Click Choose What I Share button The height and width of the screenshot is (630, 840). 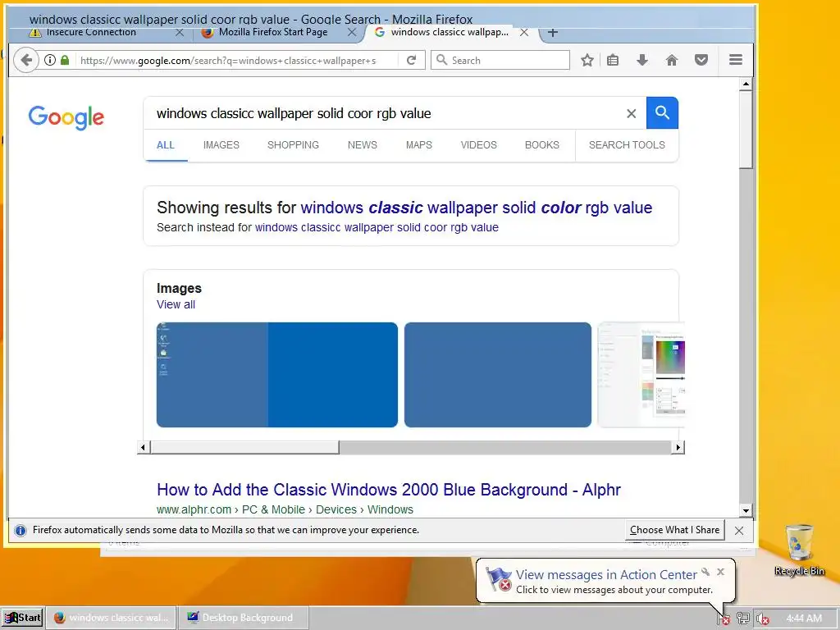[x=674, y=530]
